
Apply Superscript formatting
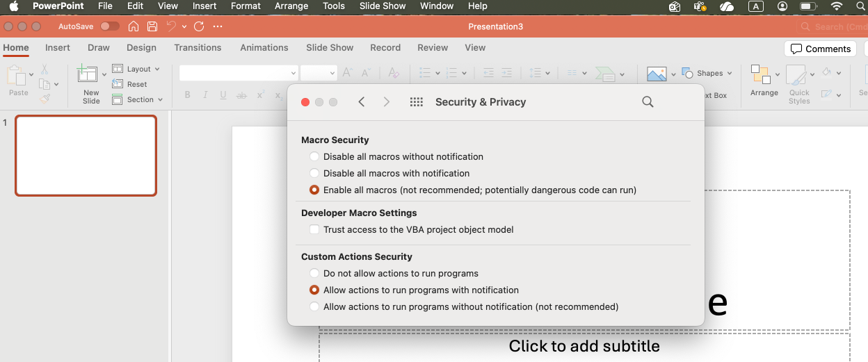coord(260,95)
